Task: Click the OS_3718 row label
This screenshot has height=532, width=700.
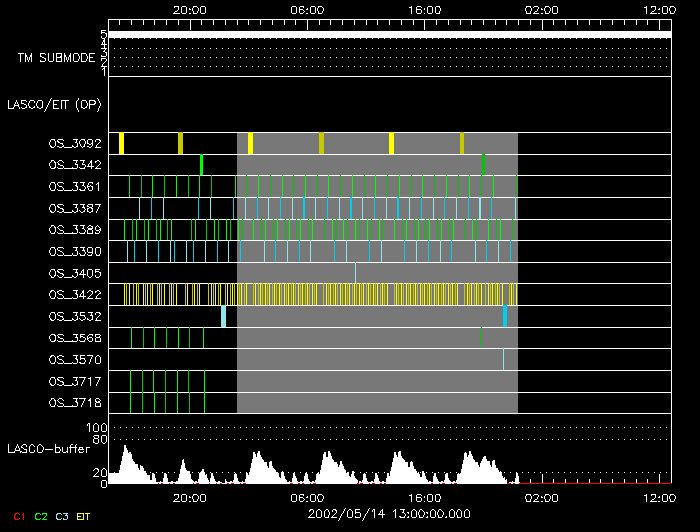Action: pyautogui.click(x=75, y=403)
